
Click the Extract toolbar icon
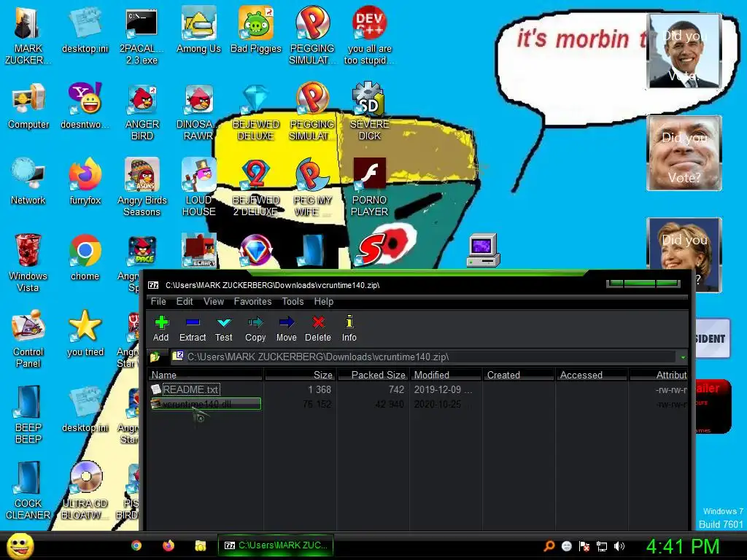193,328
